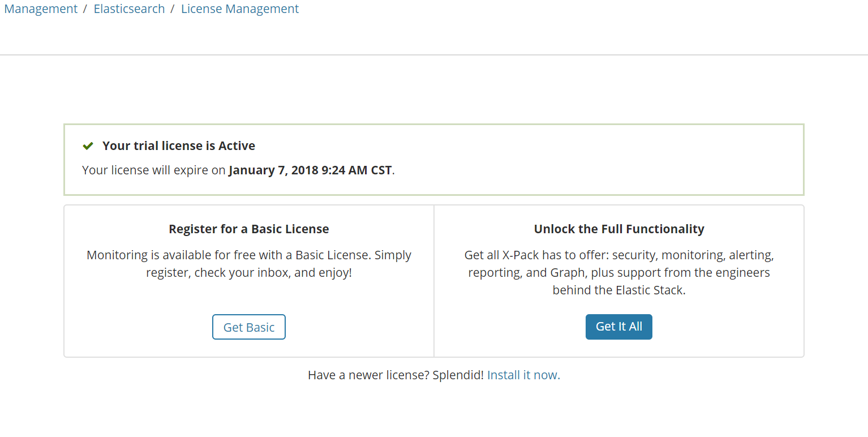Select the expiry date 'January 7, 2018 9:24 AM CST'
The height and width of the screenshot is (437, 868).
tap(310, 170)
